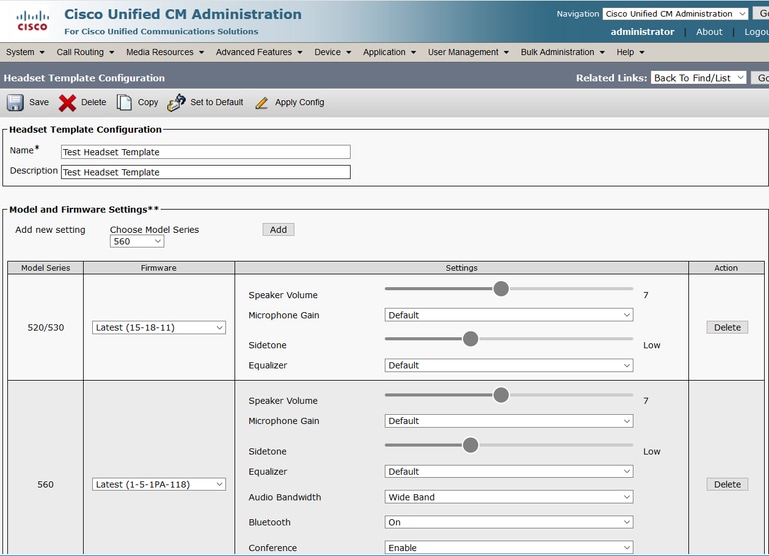Click Sidetone slider for 560
The height and width of the screenshot is (556, 769).
coord(509,445)
